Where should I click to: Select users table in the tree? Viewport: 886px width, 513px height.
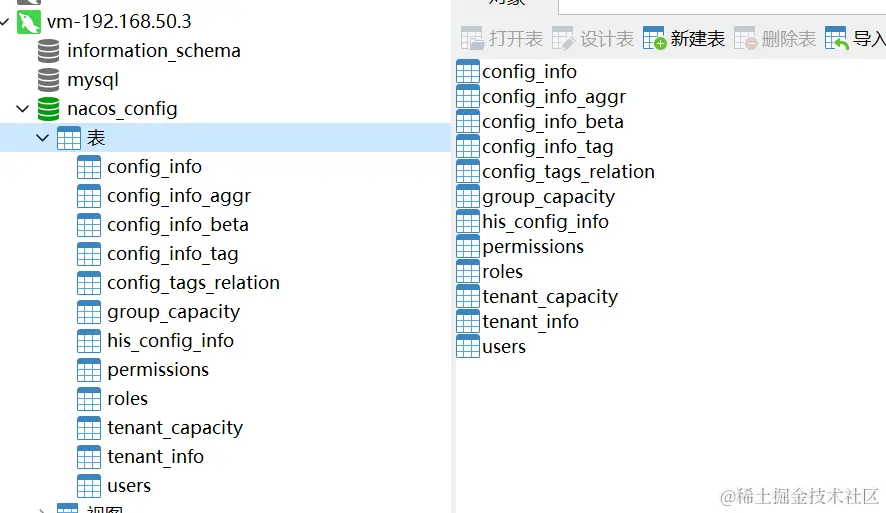(x=129, y=486)
